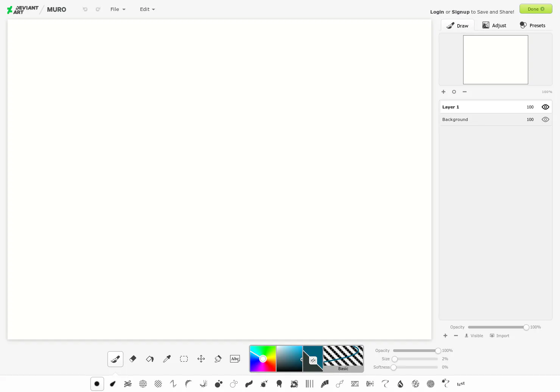
Task: Zoom in with navigator plus icon
Action: tap(443, 92)
